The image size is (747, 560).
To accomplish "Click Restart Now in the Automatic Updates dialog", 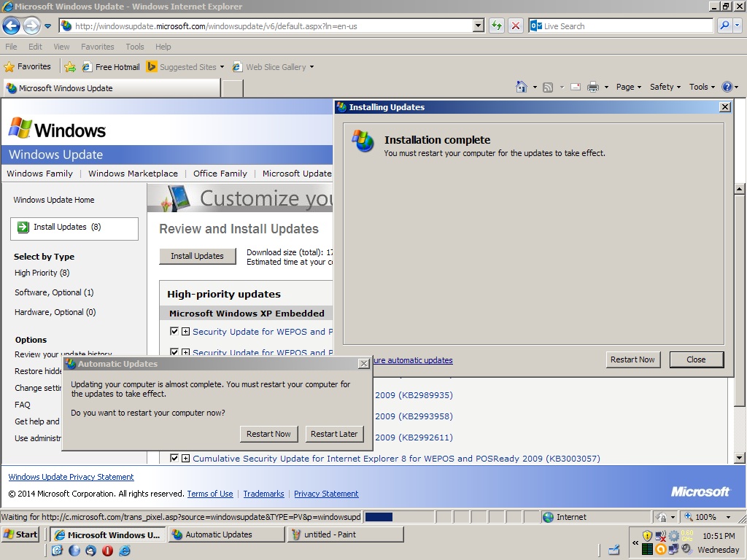I will [x=268, y=434].
